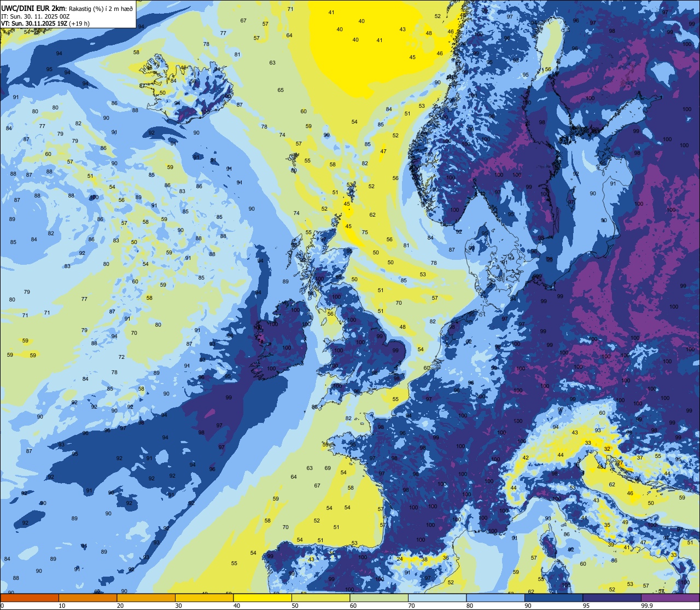The width and height of the screenshot is (700, 610).
Task: Click the '80' legend tick label
Action: pos(470,606)
